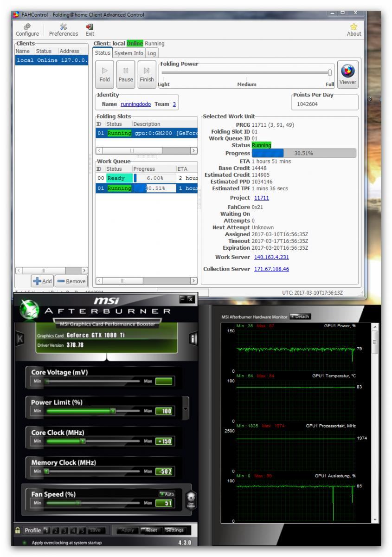Open Afterburner Settings

click(x=174, y=530)
